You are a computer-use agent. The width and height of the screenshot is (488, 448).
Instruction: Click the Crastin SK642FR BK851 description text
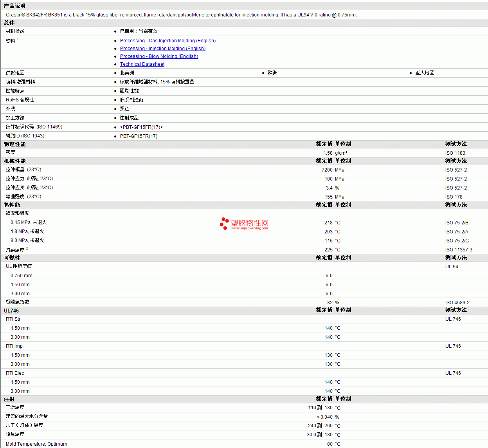181,15
